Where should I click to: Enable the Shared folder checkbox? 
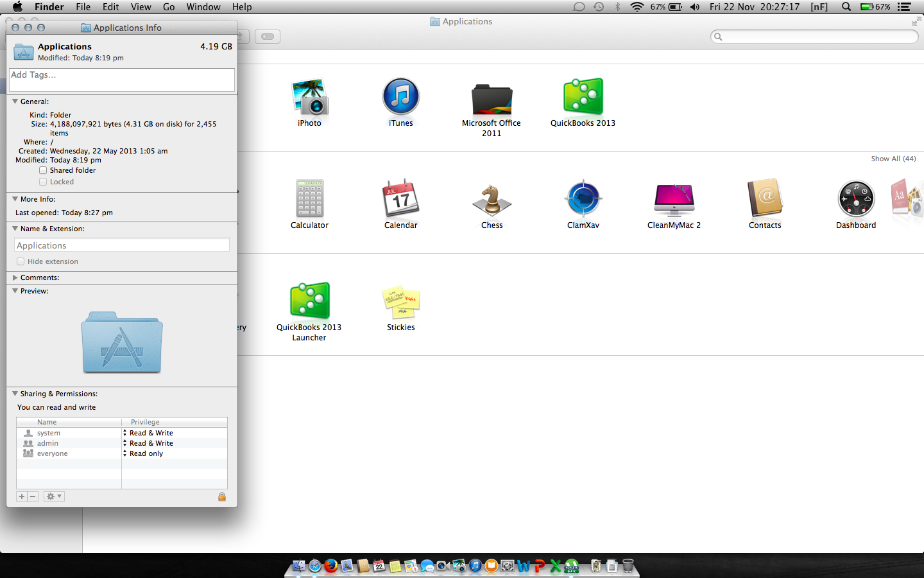coord(43,170)
